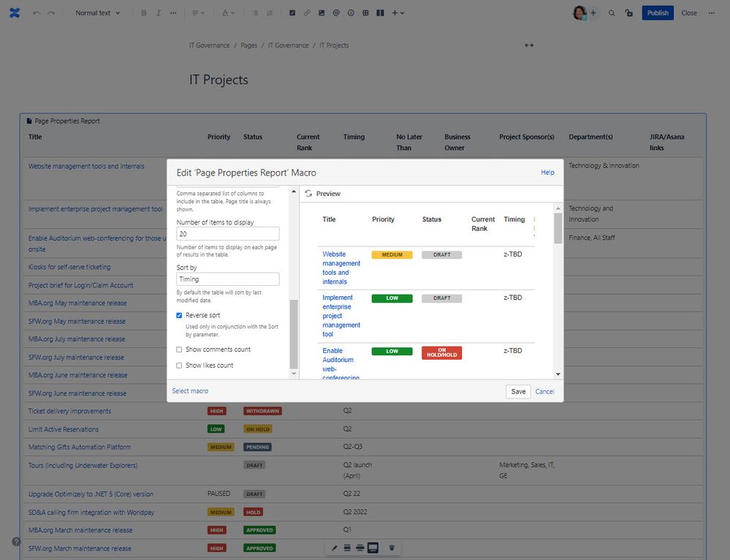This screenshot has height=560, width=730.
Task: Click the undo arrow icon
Action: click(37, 13)
